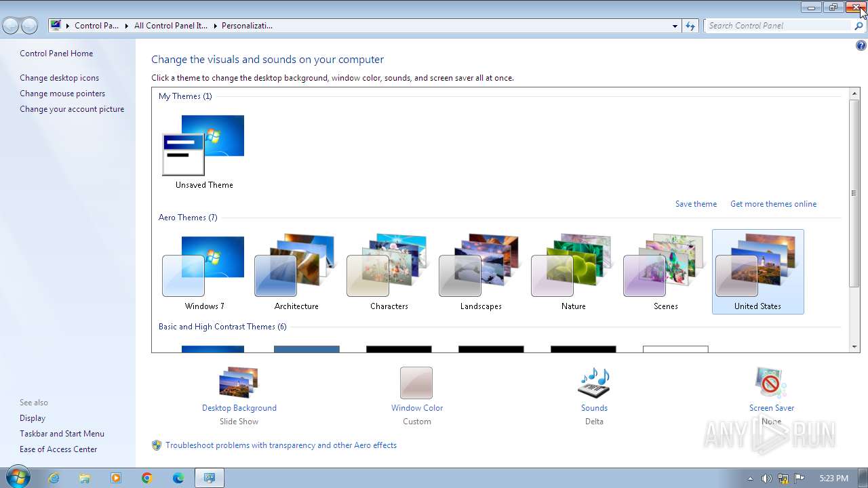
Task: Click the Show desktop strip
Action: click(x=863, y=478)
